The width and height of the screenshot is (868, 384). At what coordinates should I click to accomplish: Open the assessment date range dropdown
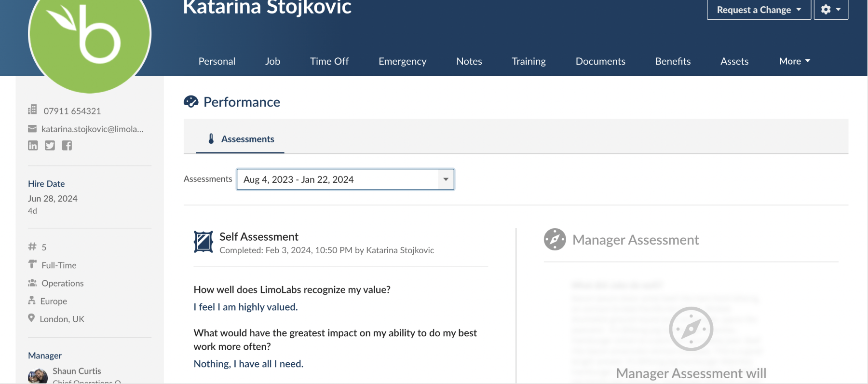345,179
